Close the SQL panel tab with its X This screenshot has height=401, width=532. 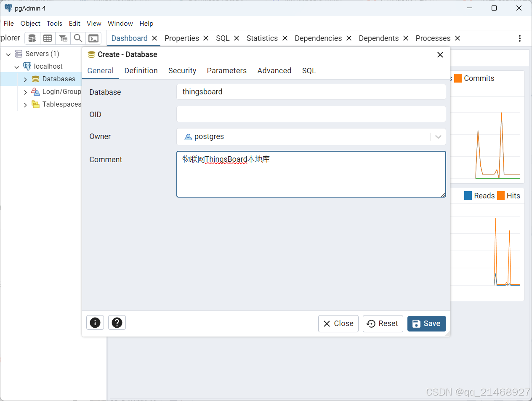(237, 38)
